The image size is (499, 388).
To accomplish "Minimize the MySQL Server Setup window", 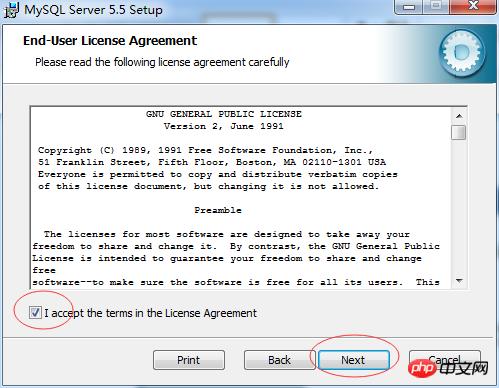I will coord(409,7).
